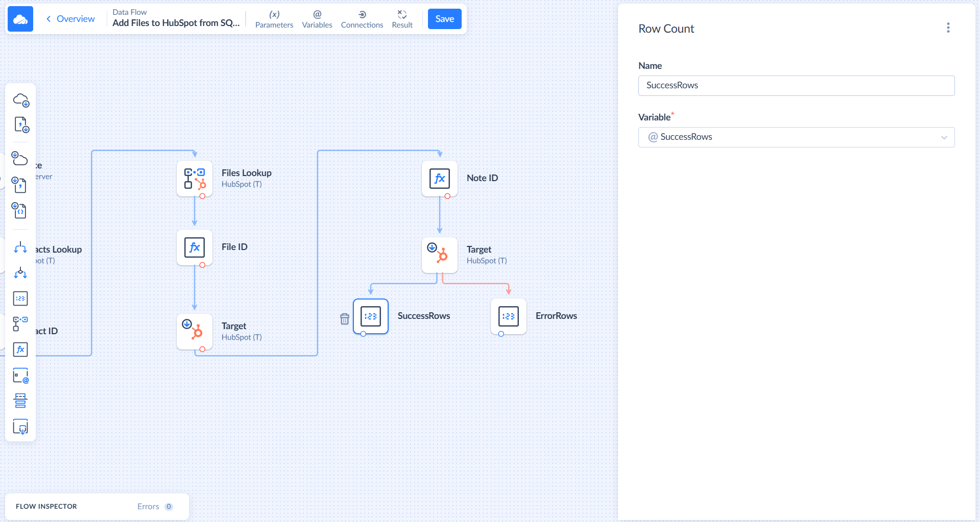Open the Variable dropdown for SuccessRows
Image resolution: width=980 pixels, height=522 pixels.
(x=796, y=137)
